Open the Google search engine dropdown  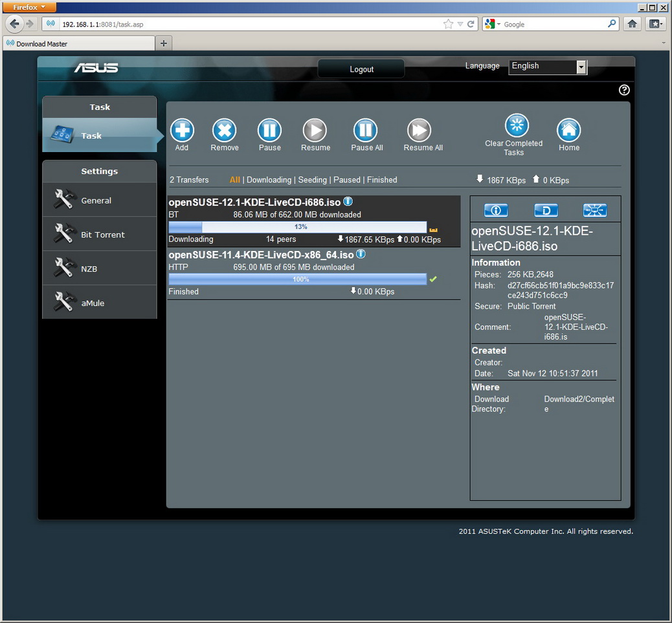492,24
